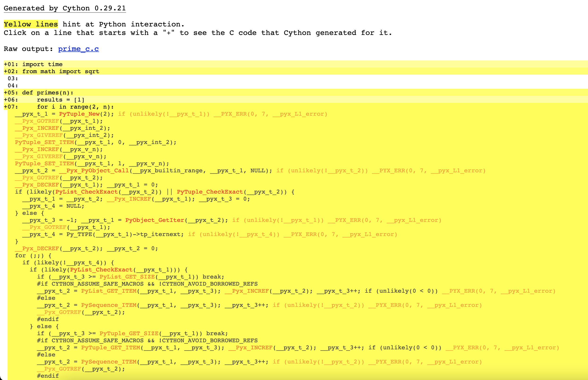The image size is (588, 380).
Task: Click the PyList_GET_ITEM macro text
Action: (109, 291)
